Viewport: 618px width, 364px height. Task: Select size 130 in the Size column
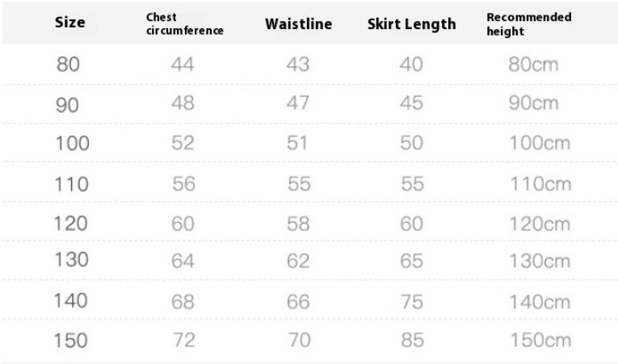pos(70,261)
